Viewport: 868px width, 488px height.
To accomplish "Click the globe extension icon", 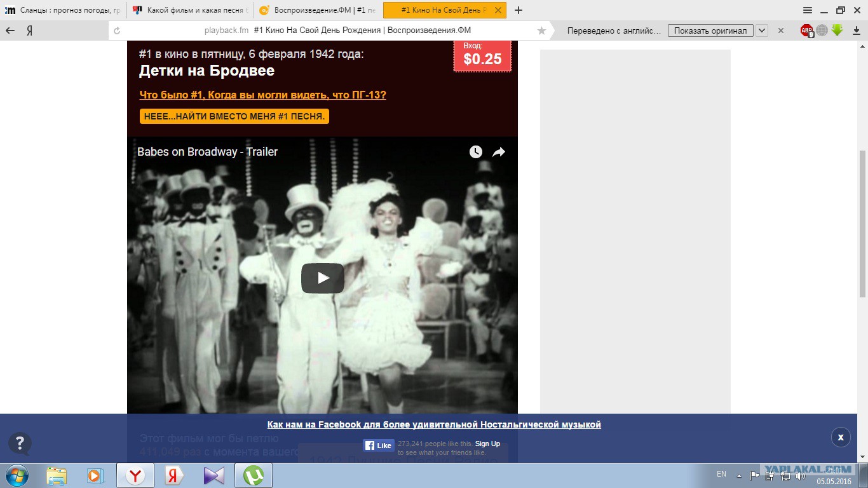I will coord(822,30).
